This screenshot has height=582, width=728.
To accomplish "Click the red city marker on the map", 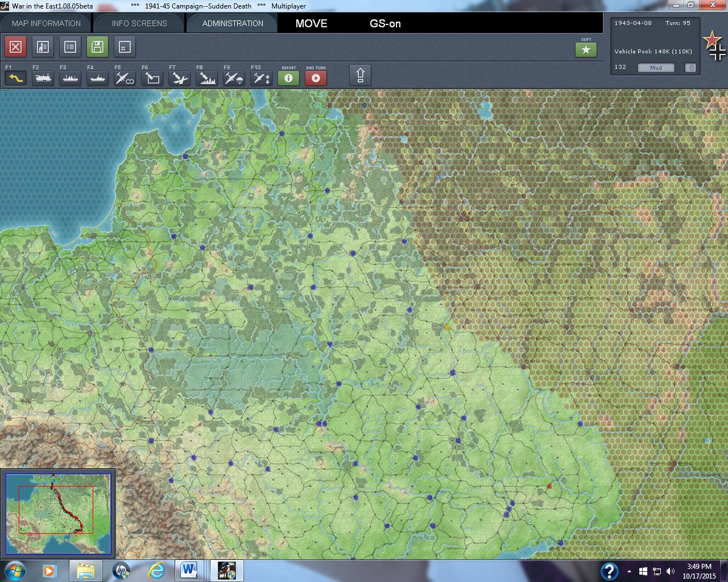I will click(549, 486).
